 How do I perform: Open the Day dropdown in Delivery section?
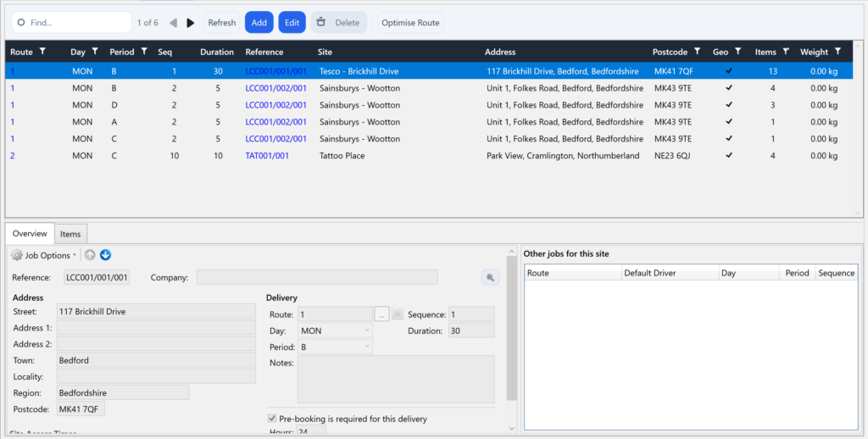point(336,331)
